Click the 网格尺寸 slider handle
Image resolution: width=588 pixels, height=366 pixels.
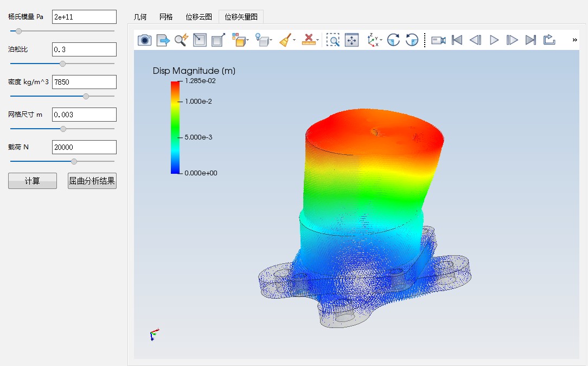coord(63,129)
